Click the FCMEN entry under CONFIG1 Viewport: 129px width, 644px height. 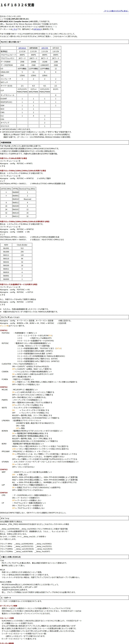point(5,380)
